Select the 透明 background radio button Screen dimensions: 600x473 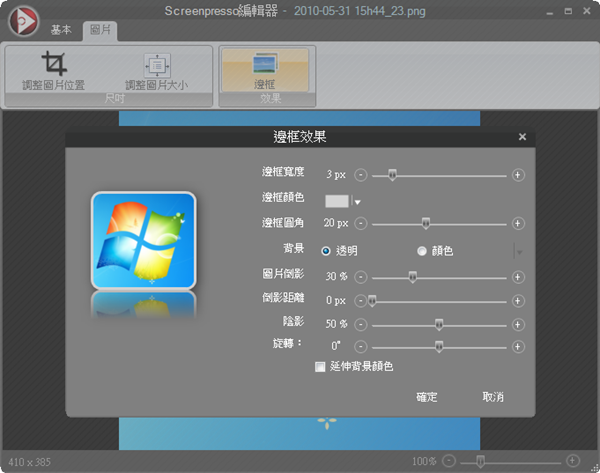(x=326, y=251)
